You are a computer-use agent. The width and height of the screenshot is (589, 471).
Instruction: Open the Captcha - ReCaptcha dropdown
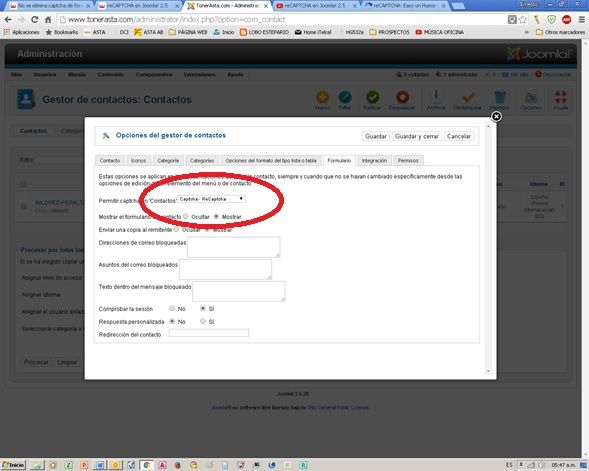click(x=211, y=199)
